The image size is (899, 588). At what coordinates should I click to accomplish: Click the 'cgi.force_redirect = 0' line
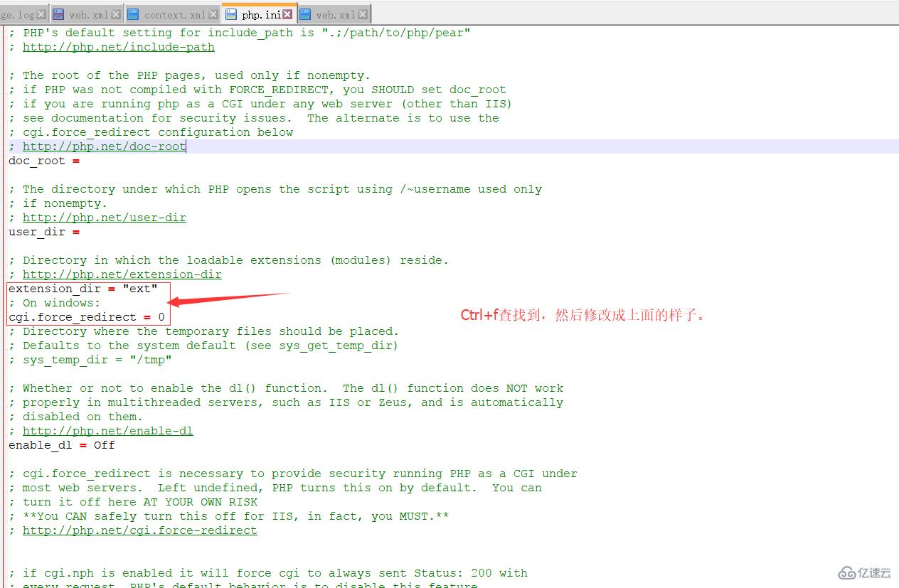coord(87,317)
